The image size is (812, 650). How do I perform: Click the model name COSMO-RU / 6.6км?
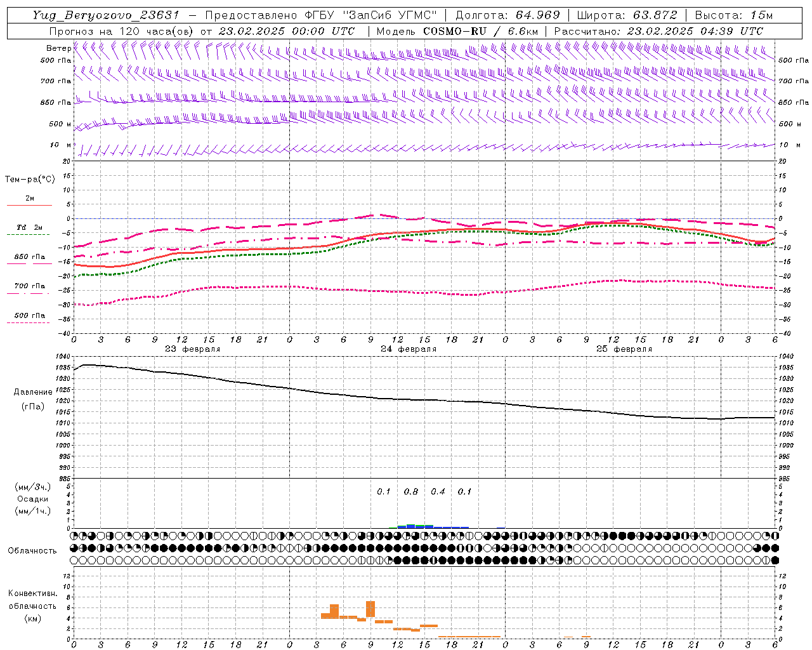[x=480, y=31]
